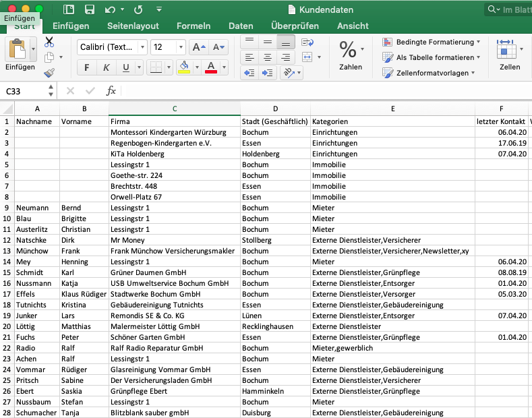The image size is (532, 418).
Task: Click the search in sheet field
Action: point(508,9)
